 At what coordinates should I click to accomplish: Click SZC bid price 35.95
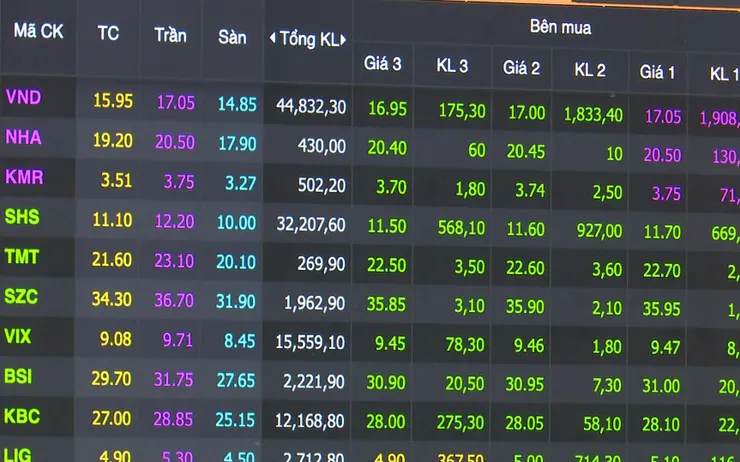(x=662, y=309)
